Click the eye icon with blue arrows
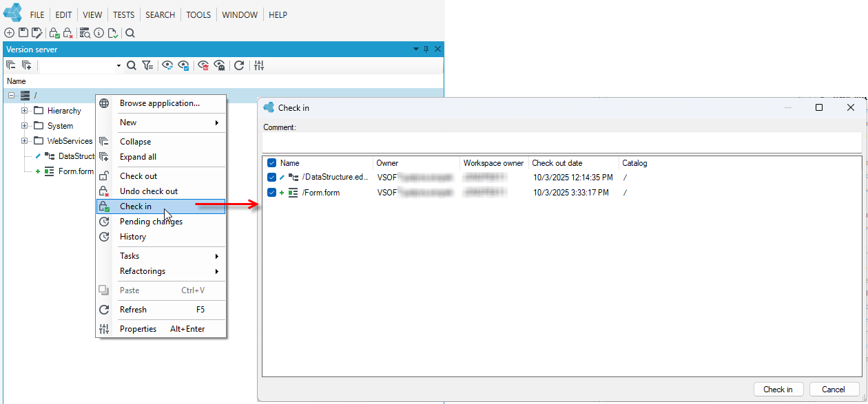The image size is (868, 404). pyautogui.click(x=167, y=65)
